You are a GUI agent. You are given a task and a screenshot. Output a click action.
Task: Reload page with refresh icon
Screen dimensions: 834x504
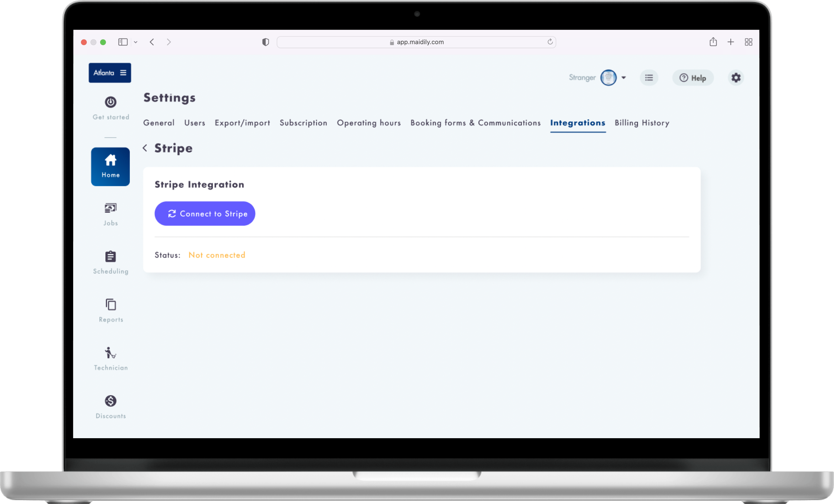pyautogui.click(x=550, y=42)
